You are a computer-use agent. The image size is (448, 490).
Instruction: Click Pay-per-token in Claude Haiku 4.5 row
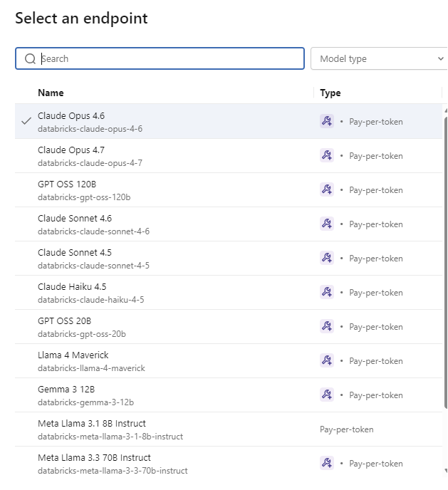(x=376, y=293)
